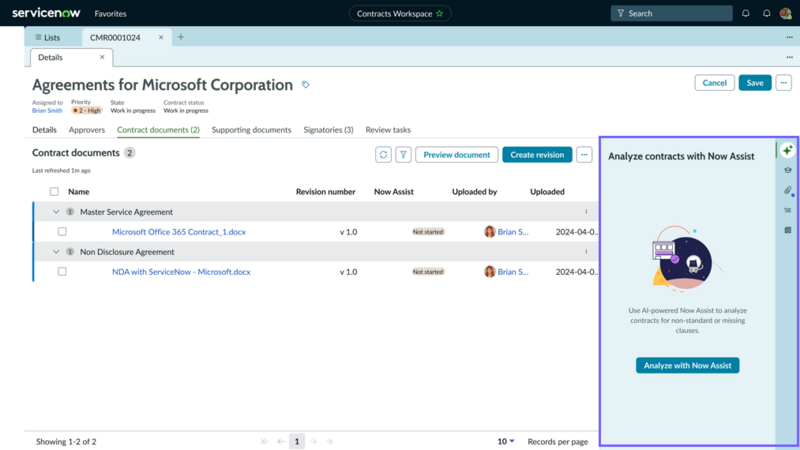Screen dimensions: 800x450
Task: Toggle the select-all checkbox beside Name
Action: coord(54,191)
